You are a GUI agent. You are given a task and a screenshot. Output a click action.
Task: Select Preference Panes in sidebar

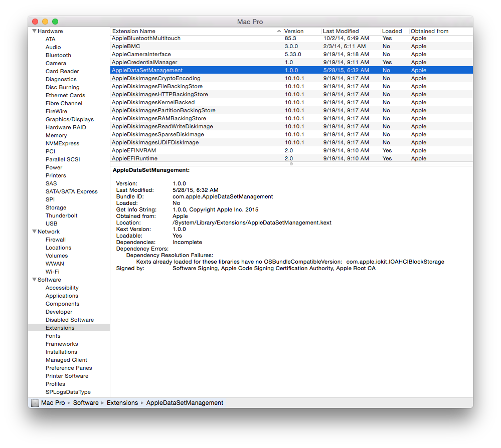(x=69, y=368)
